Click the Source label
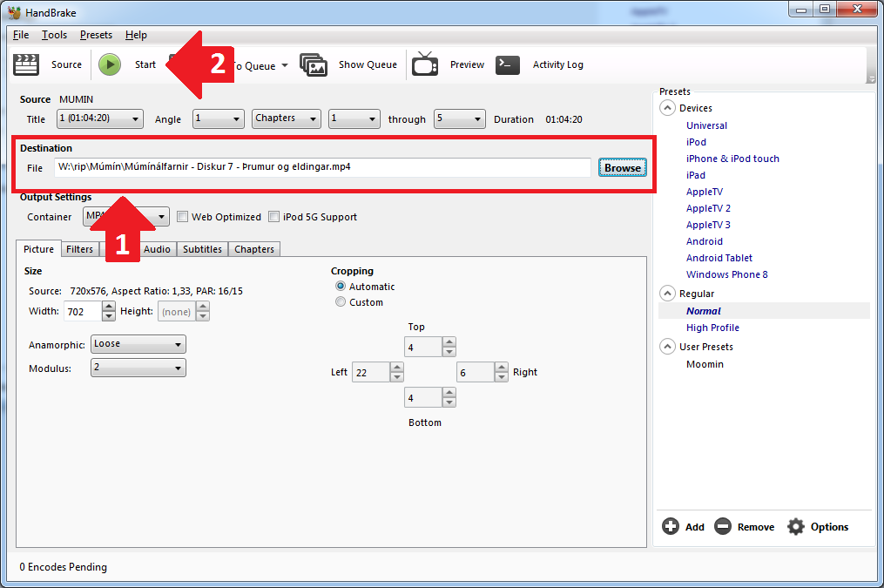The width and height of the screenshot is (884, 588). click(x=66, y=64)
